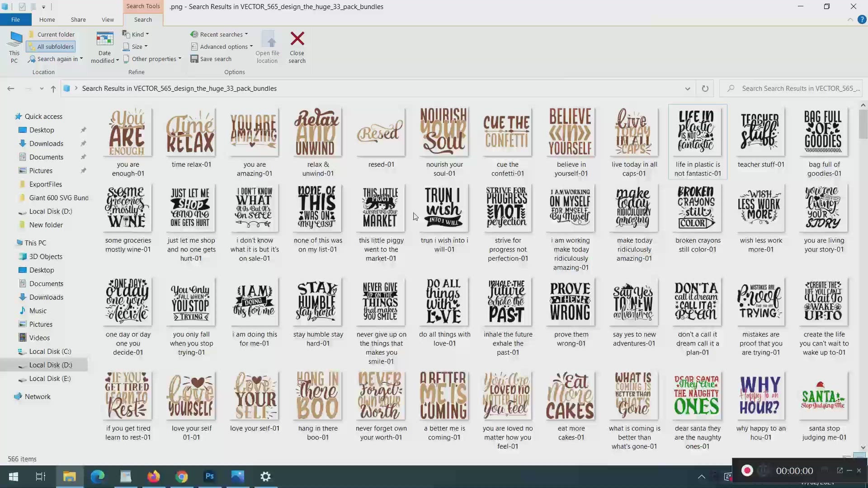
Task: Select the Search ribbon tab
Action: coord(143,19)
